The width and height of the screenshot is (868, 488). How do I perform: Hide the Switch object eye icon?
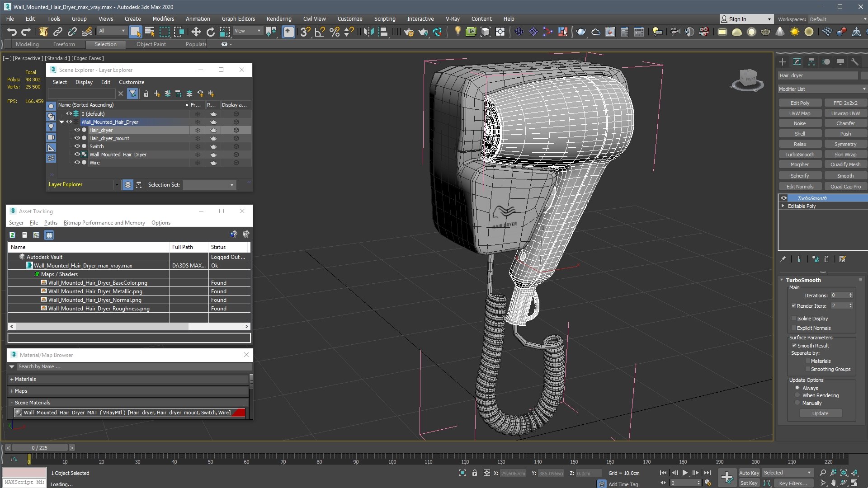(x=77, y=146)
